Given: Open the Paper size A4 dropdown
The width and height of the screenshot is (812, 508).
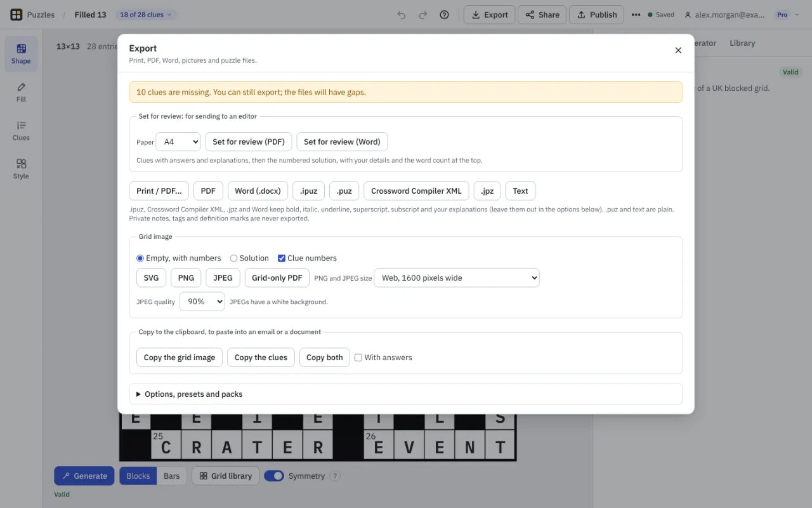Looking at the screenshot, I should point(178,142).
